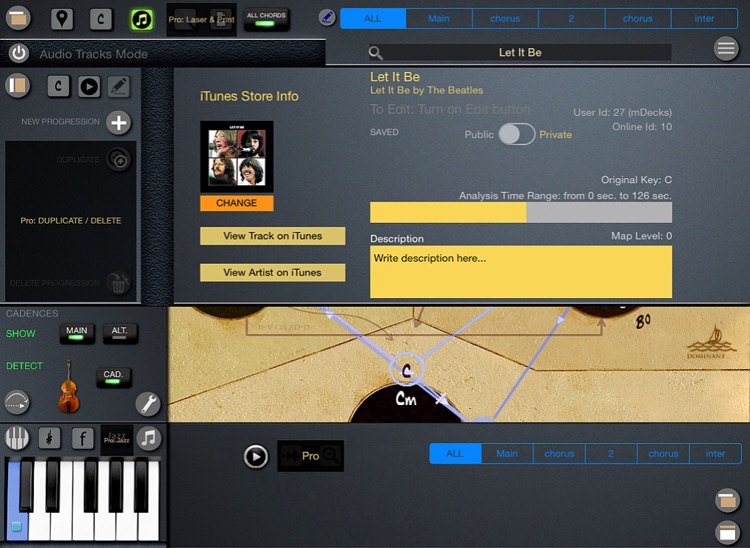Click the circled C chord on the map
The width and height of the screenshot is (750, 548).
[407, 370]
